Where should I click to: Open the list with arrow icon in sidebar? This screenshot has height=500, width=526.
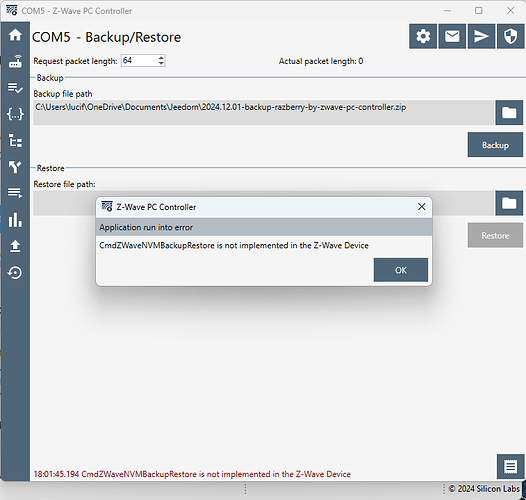[15, 193]
